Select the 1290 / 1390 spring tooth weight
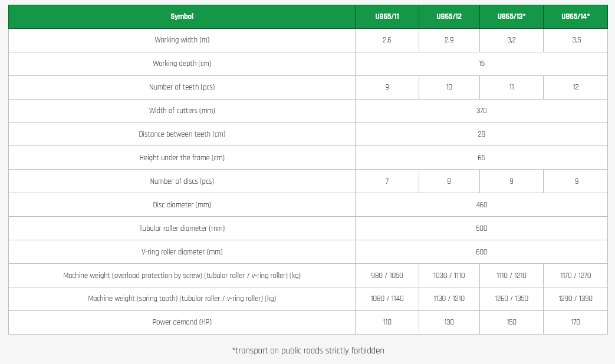Screen dimensions: 615x364 pos(575,299)
